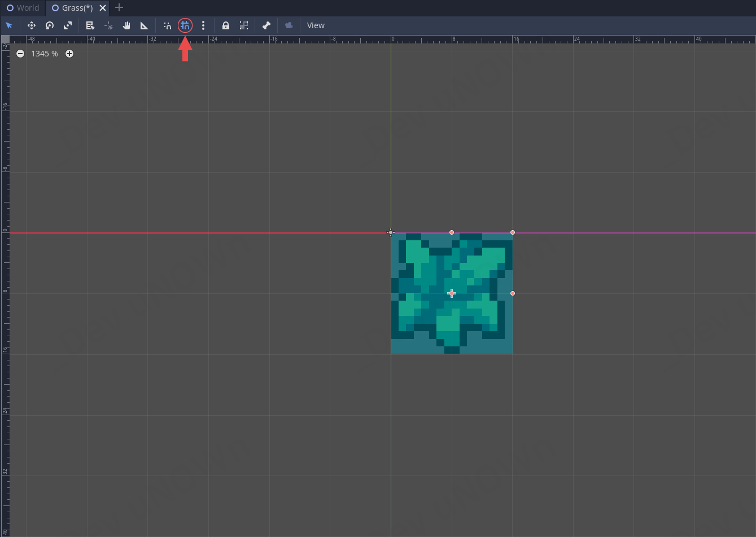
Task: Click the sprite's center pivot cross
Action: click(452, 293)
